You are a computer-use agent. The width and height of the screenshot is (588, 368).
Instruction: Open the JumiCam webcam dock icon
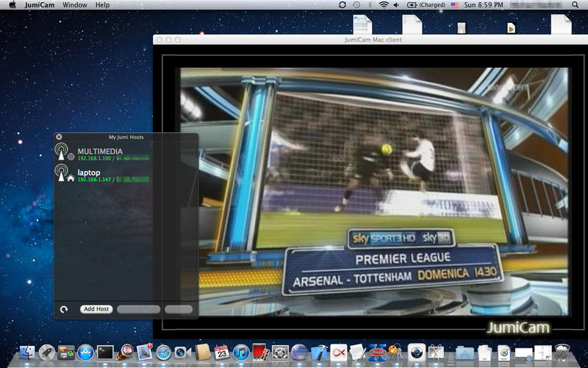coord(416,353)
